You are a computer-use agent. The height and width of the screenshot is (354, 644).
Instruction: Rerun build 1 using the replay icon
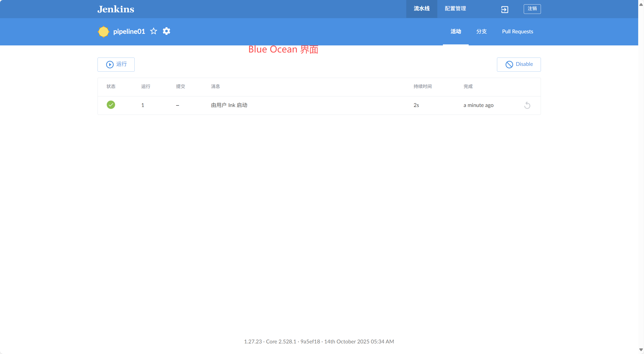(x=527, y=105)
